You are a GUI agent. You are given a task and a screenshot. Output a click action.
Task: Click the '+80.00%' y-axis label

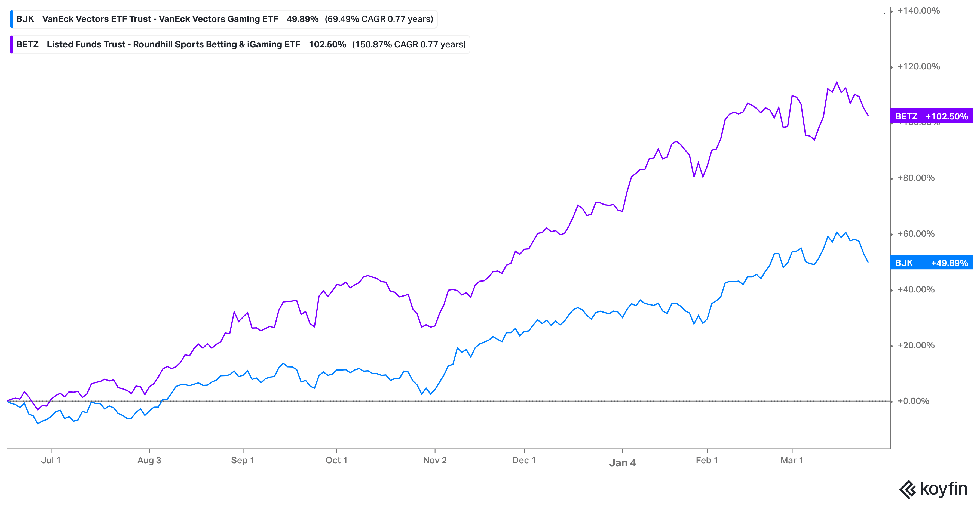point(916,178)
